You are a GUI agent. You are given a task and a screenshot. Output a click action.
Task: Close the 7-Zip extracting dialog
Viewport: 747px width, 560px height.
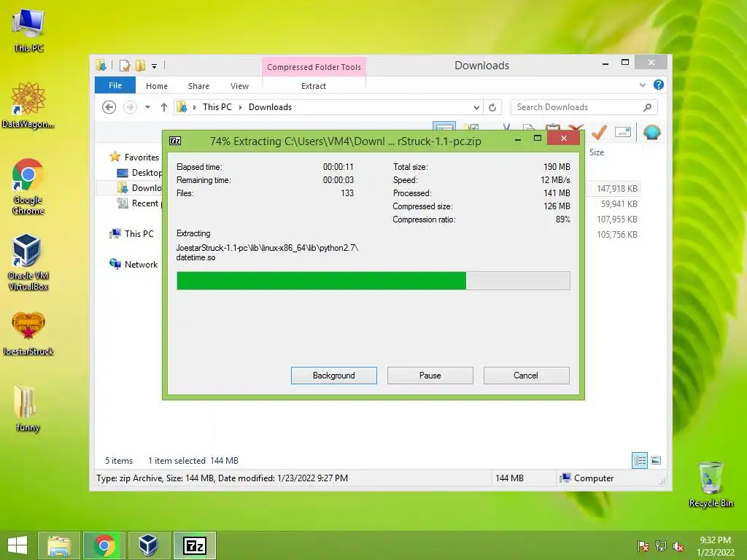coord(564,138)
